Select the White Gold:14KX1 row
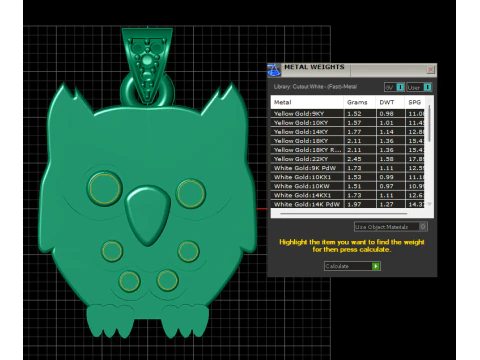The image size is (480, 360). pyautogui.click(x=348, y=195)
